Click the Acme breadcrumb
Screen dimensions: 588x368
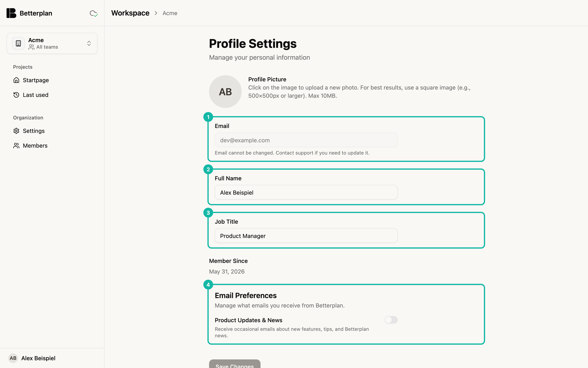[x=170, y=13]
